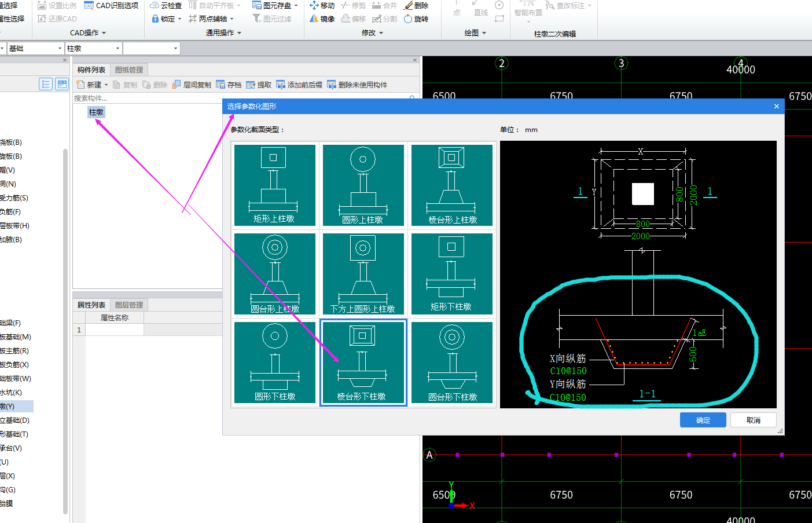This screenshot has height=523, width=812.
Task: Select 矩形下柱墩 section type
Action: click(x=452, y=274)
